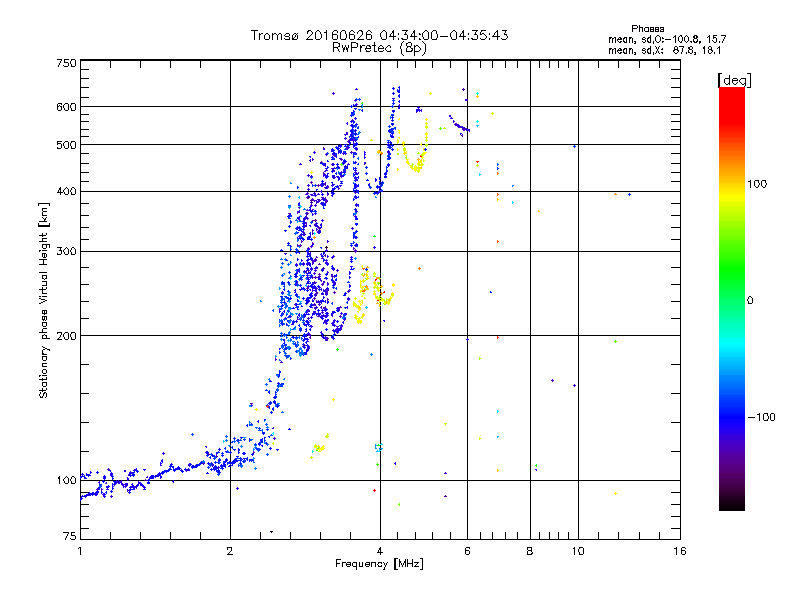Click the subtitle 'RwPretec (8p)'

click(379, 48)
